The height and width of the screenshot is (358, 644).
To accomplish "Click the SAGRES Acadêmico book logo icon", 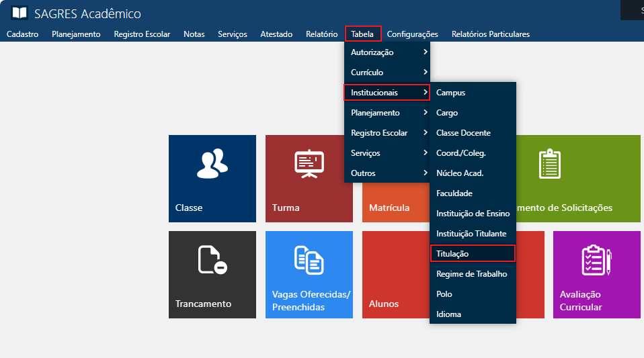I will click(19, 13).
